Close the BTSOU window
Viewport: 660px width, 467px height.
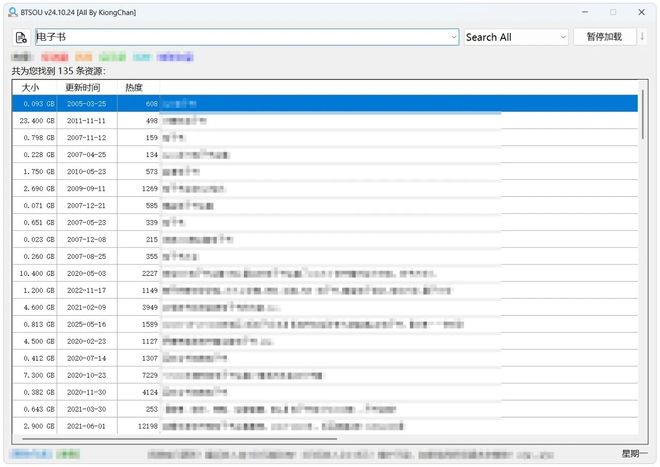click(642, 12)
